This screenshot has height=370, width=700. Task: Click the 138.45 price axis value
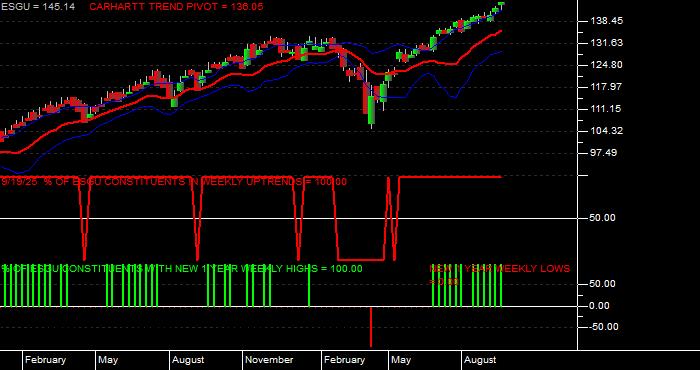(606, 21)
